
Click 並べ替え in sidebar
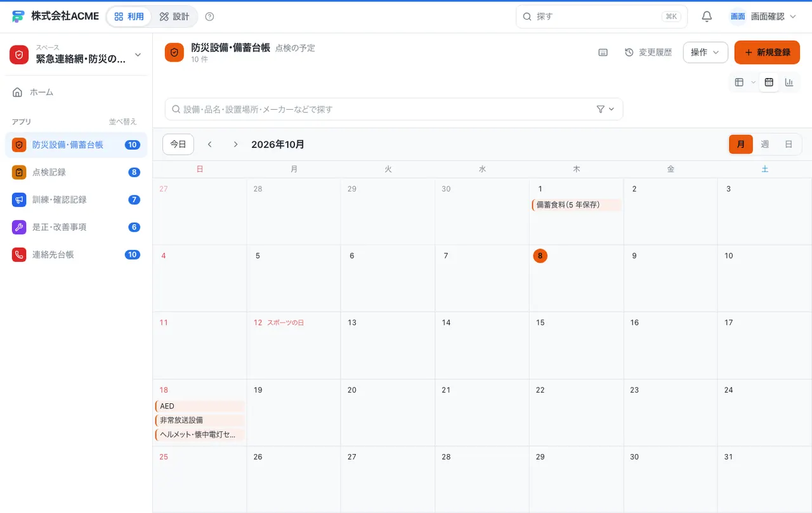click(x=123, y=122)
